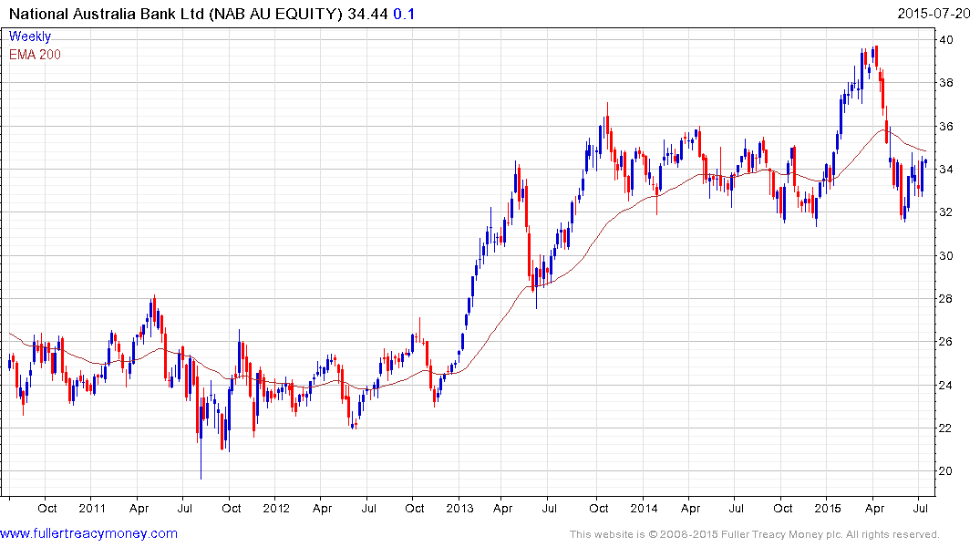Click the copyright notice text
980x547 pixels.
click(755, 534)
